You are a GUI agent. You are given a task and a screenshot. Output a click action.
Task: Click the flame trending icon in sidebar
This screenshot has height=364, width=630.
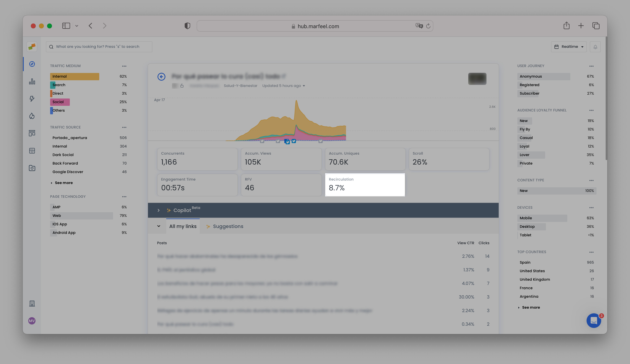click(32, 116)
